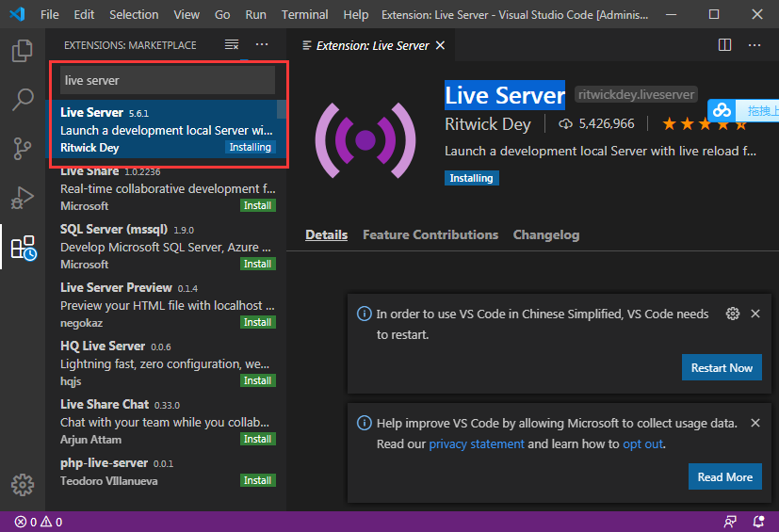This screenshot has height=532, width=779.
Task: Select the HQ Live Server list entry
Action: click(x=166, y=363)
